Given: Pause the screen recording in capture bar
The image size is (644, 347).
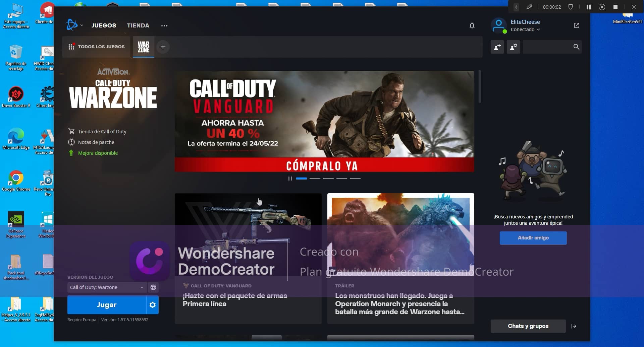Looking at the screenshot, I should [588, 7].
